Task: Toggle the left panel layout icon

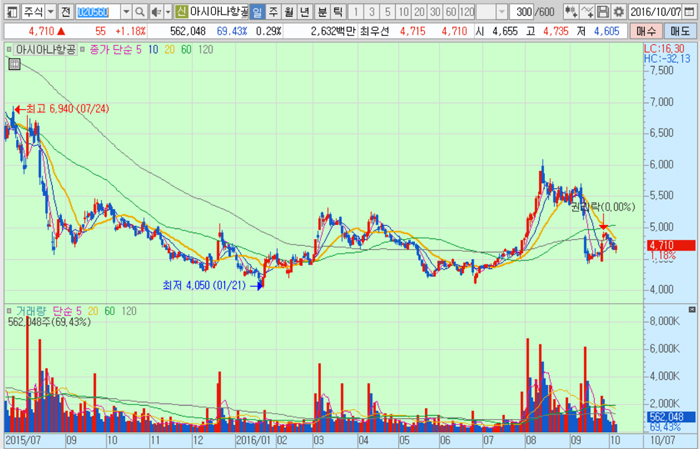Action: point(12,12)
